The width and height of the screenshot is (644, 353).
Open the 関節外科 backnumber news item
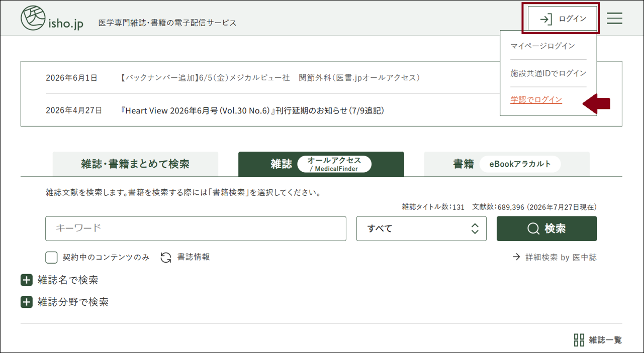pyautogui.click(x=270, y=78)
